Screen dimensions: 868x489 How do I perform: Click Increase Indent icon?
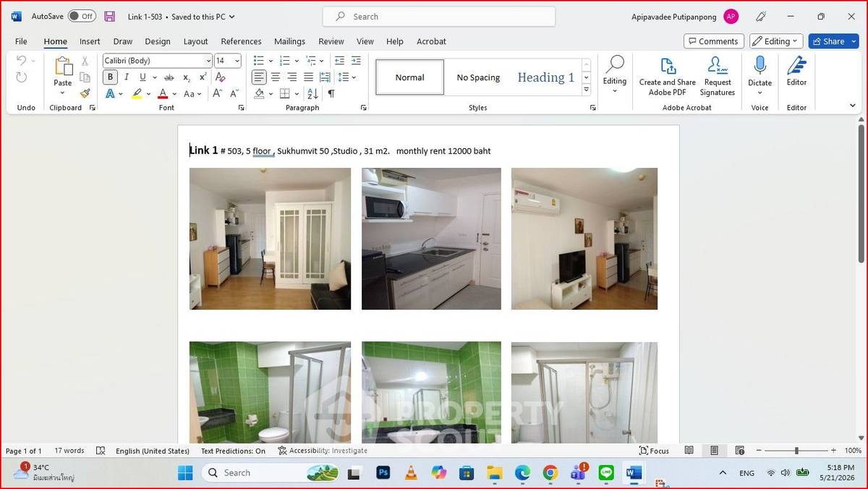coord(356,61)
